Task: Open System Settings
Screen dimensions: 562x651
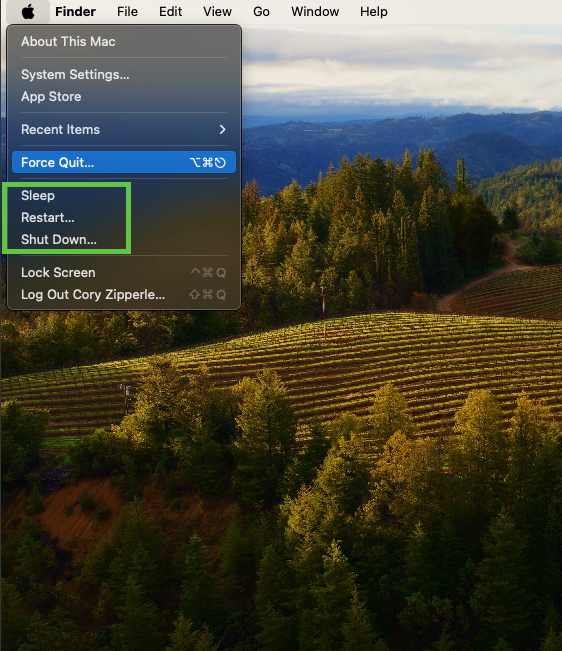Action: pos(124,75)
